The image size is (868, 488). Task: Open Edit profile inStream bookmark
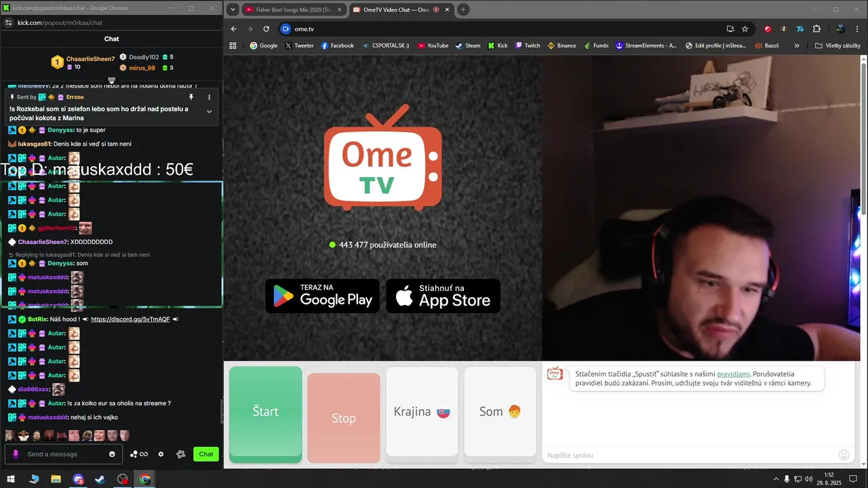click(715, 45)
